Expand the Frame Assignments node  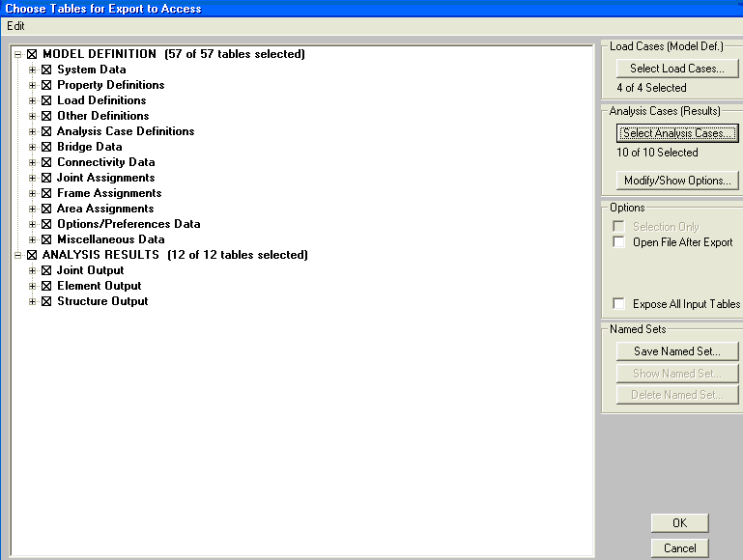pyautogui.click(x=32, y=193)
